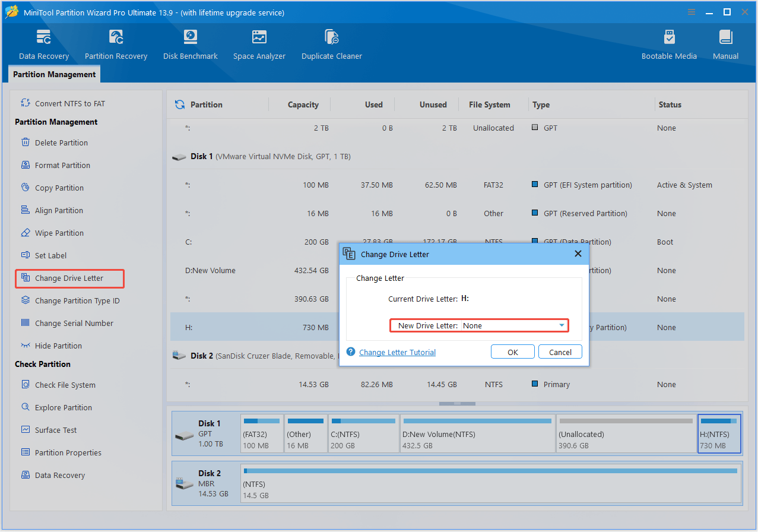
Task: Click the C:(NTFS) 200 GB block in disk map
Action: 363,433
